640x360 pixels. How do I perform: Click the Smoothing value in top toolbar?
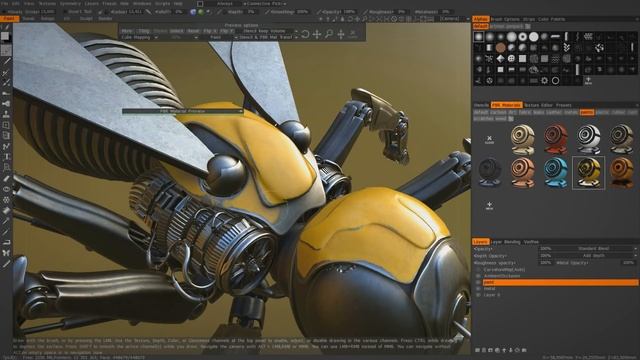pyautogui.click(x=302, y=12)
